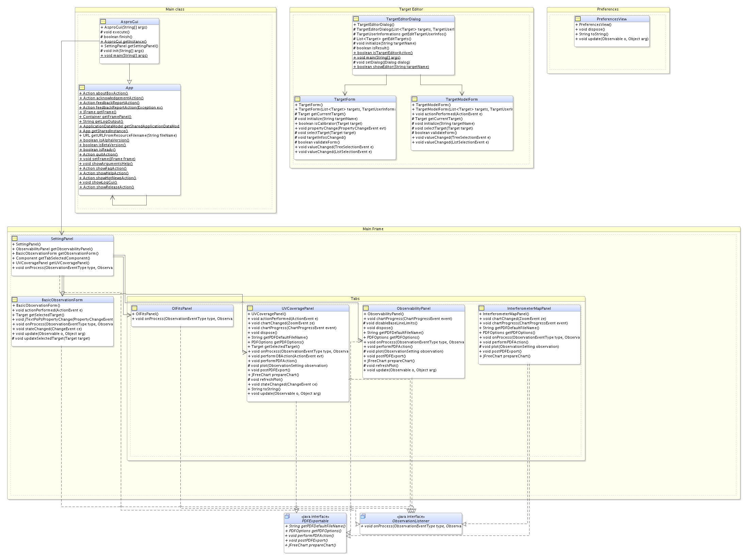Click the TargetModelForm class icon
Image resolution: width=748 pixels, height=560 pixels.
[414, 99]
